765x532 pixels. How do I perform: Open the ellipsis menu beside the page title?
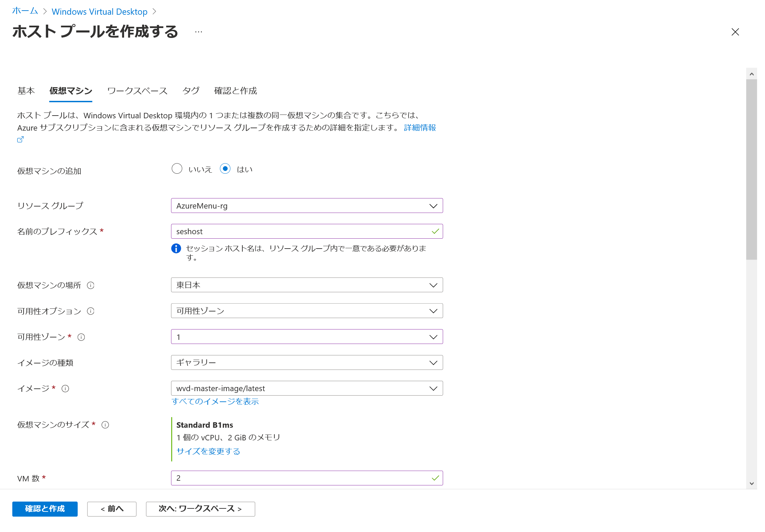199,32
